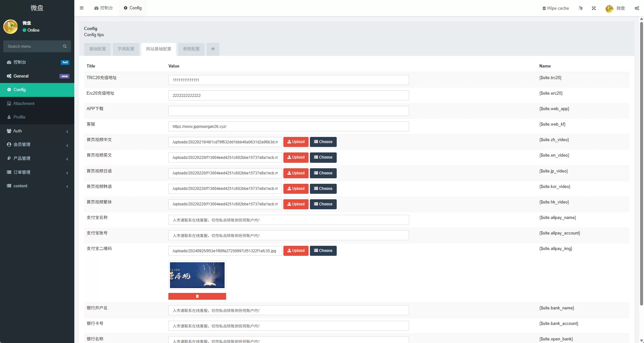The image size is (644, 343).
Task: Click Choose for 支付宝二维码
Action: click(323, 251)
